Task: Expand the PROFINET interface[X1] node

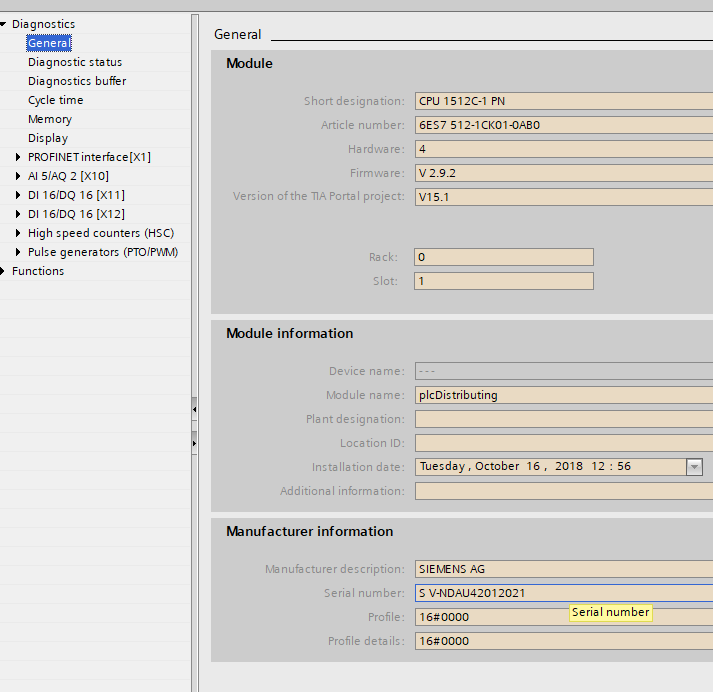Action: coord(18,157)
